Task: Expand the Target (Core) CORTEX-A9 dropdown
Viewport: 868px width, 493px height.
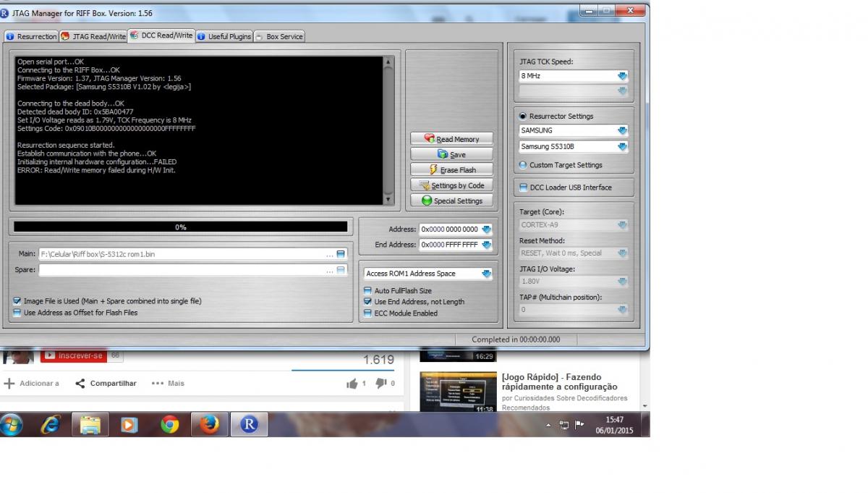Action: (622, 225)
